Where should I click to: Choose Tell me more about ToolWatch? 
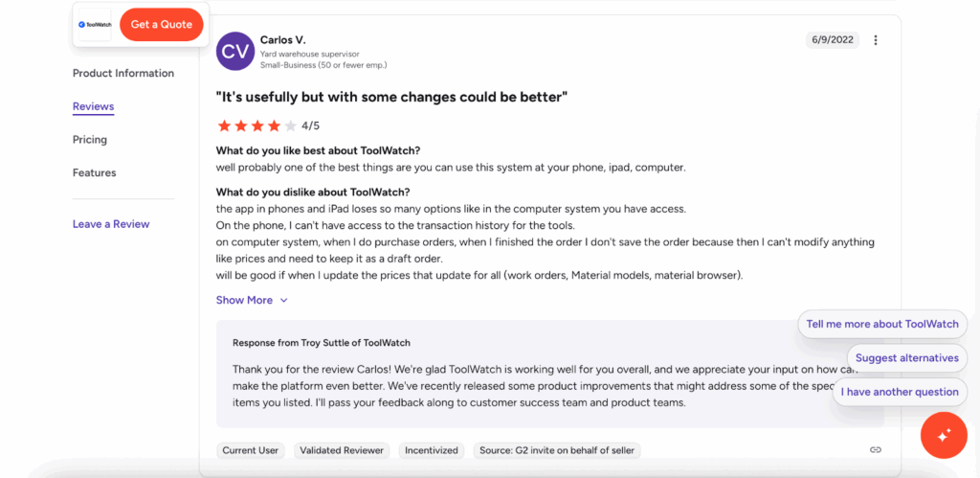(881, 324)
